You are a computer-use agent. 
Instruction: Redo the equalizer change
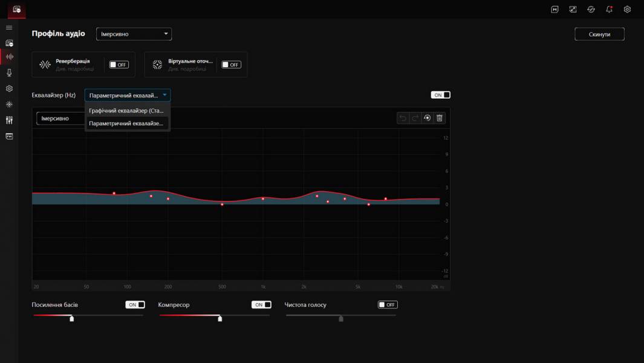pos(415,119)
